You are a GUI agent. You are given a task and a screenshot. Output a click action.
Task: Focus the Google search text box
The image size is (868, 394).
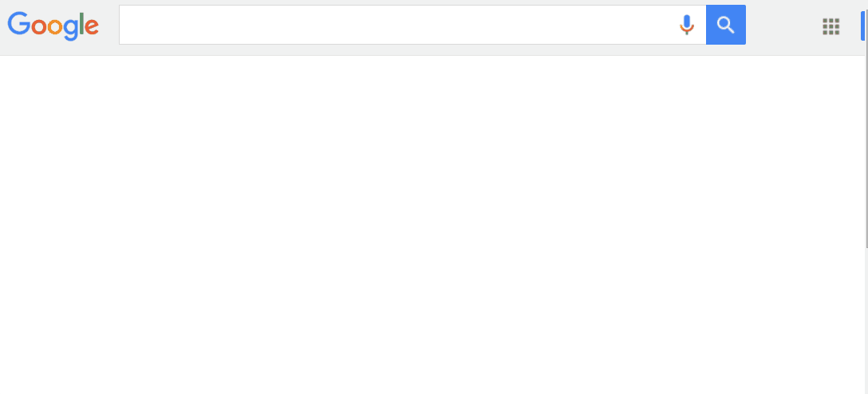point(399,25)
